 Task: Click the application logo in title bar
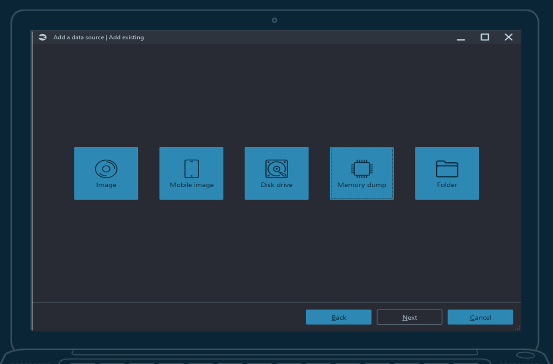43,37
